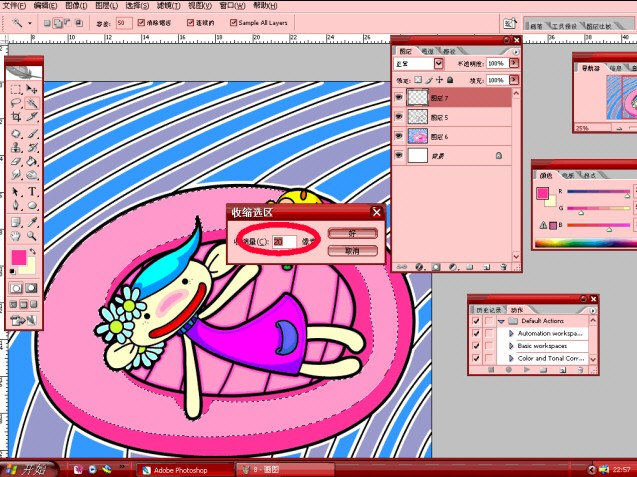637x477 pixels.
Task: Select the Clone Stamp tool
Action: click(x=16, y=147)
